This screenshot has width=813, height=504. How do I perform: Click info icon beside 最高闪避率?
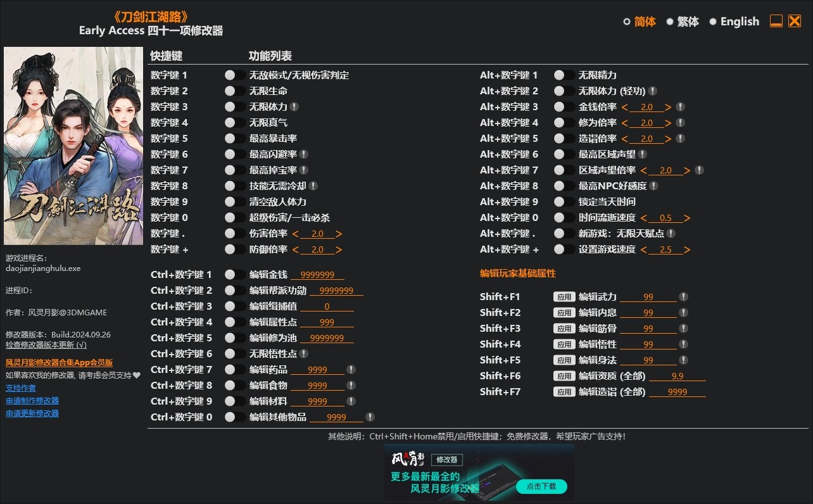click(304, 154)
